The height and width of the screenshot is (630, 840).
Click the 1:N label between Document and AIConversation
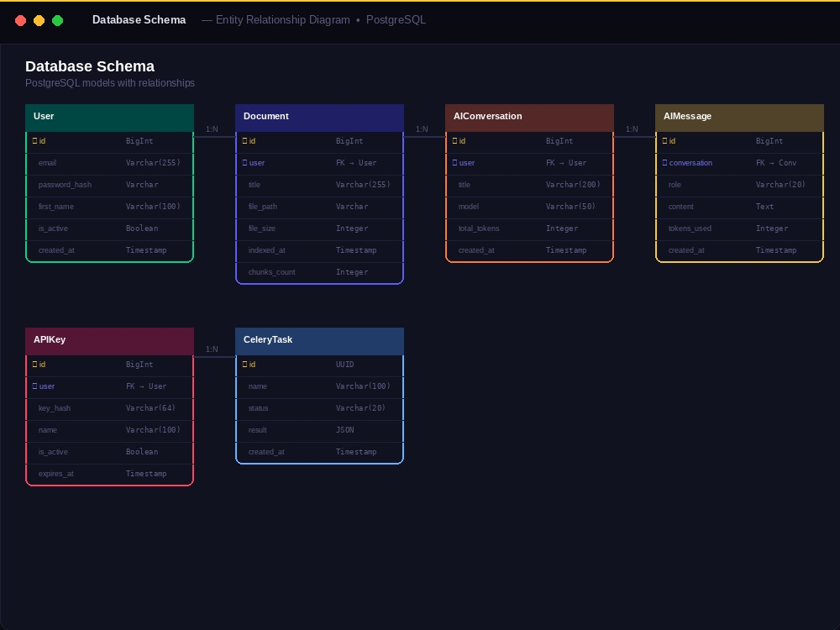point(423,129)
